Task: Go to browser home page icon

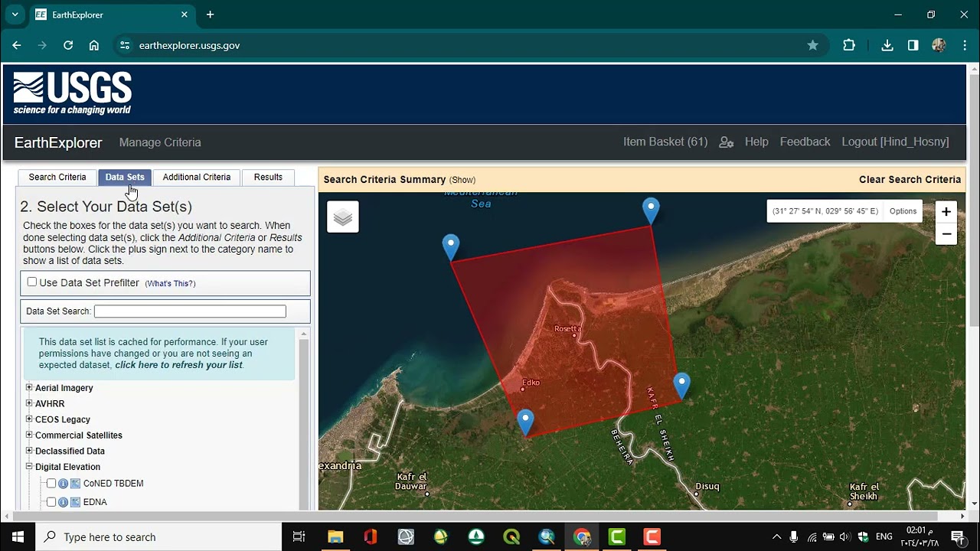Action: click(94, 45)
